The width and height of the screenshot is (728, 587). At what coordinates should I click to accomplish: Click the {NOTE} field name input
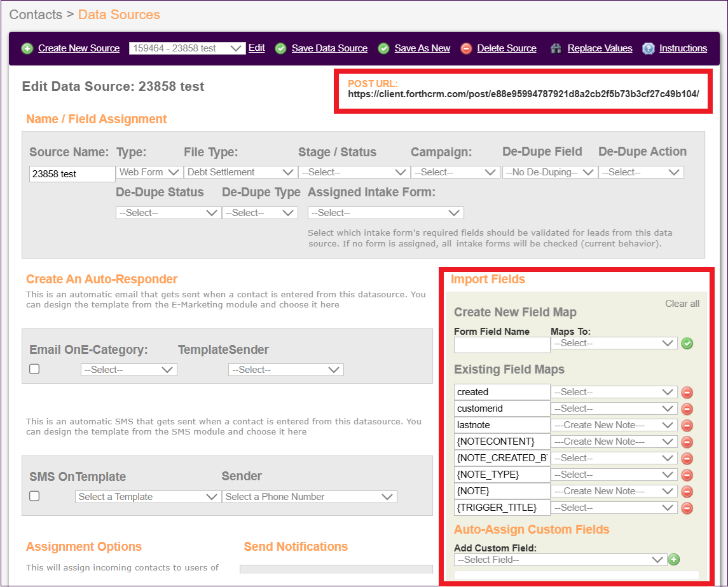click(x=502, y=491)
